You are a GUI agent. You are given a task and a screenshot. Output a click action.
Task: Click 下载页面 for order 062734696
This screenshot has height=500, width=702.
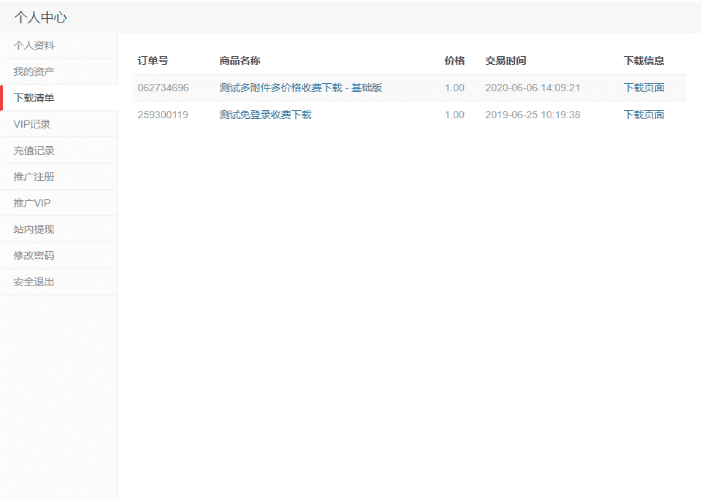pyautogui.click(x=643, y=88)
